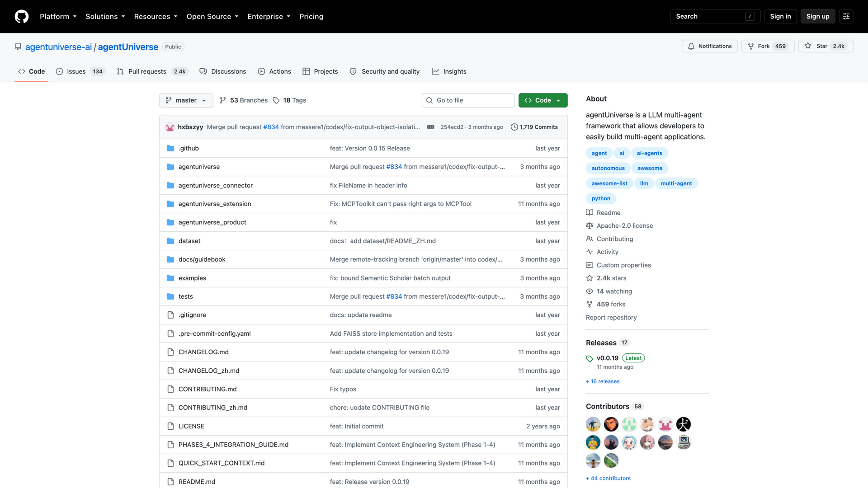Expand the Resources menu
Viewport: 868px width, 488px height.
point(156,16)
